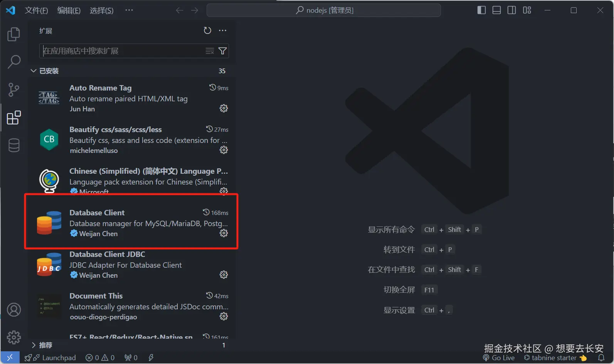This screenshot has height=364, width=614.
Task: Go back in navigation history
Action: point(180,10)
